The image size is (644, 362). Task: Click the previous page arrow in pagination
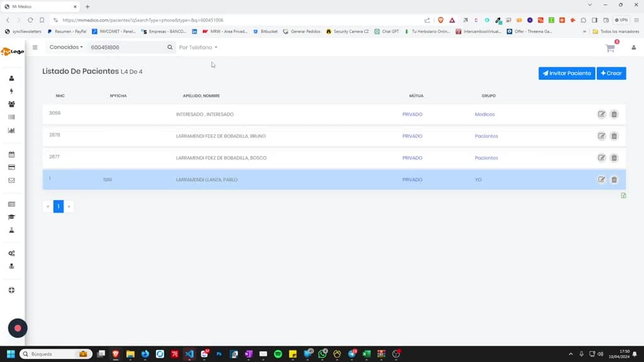point(48,206)
